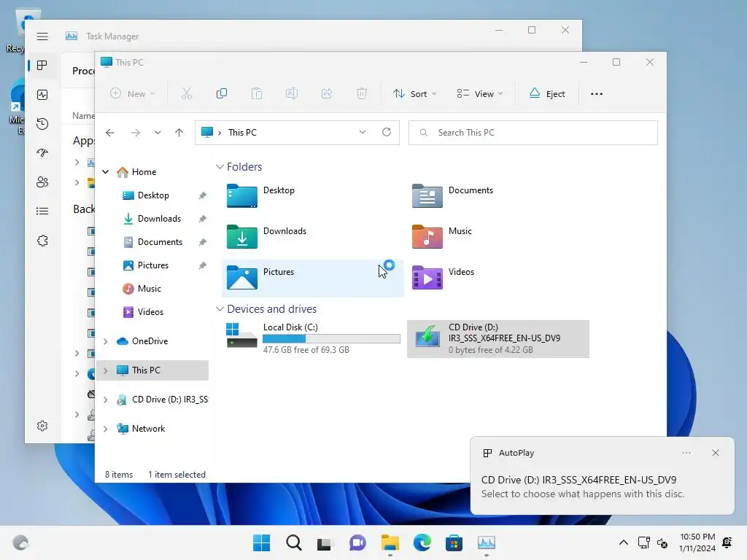Select Downloads in navigation pane
747x560 pixels.
point(159,219)
